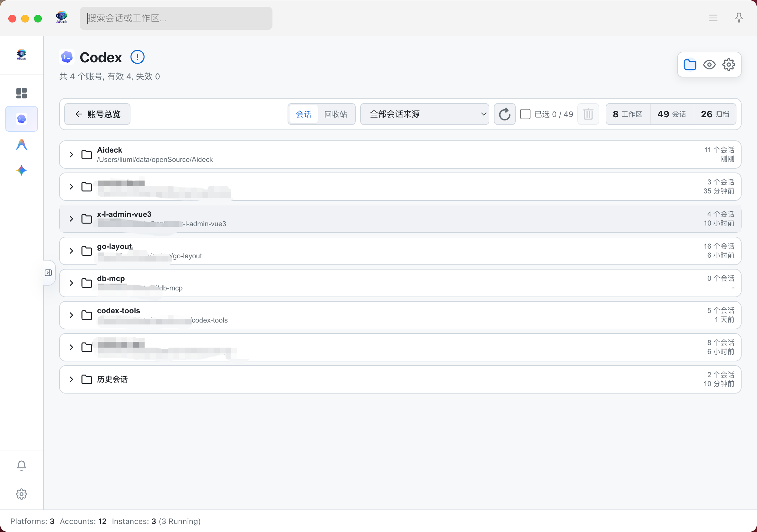Click the 26 归档 stat segment
The height and width of the screenshot is (532, 757).
tap(715, 114)
